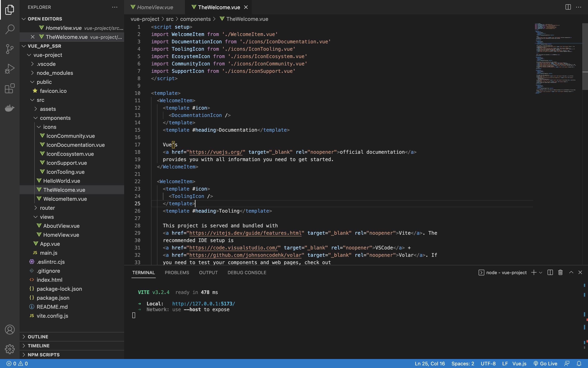The width and height of the screenshot is (588, 368).
Task: Expand the TIMELINE section
Action: 72,346
